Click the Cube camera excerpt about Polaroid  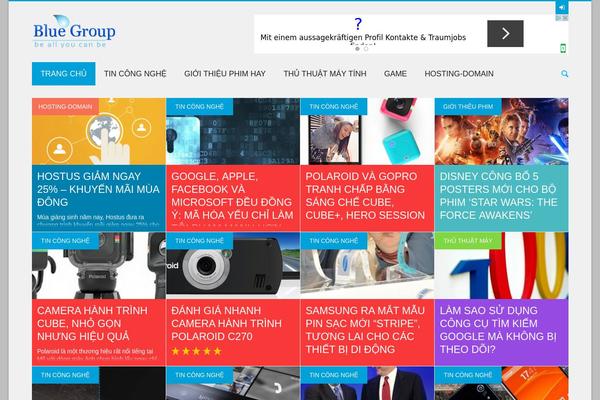[97, 354]
